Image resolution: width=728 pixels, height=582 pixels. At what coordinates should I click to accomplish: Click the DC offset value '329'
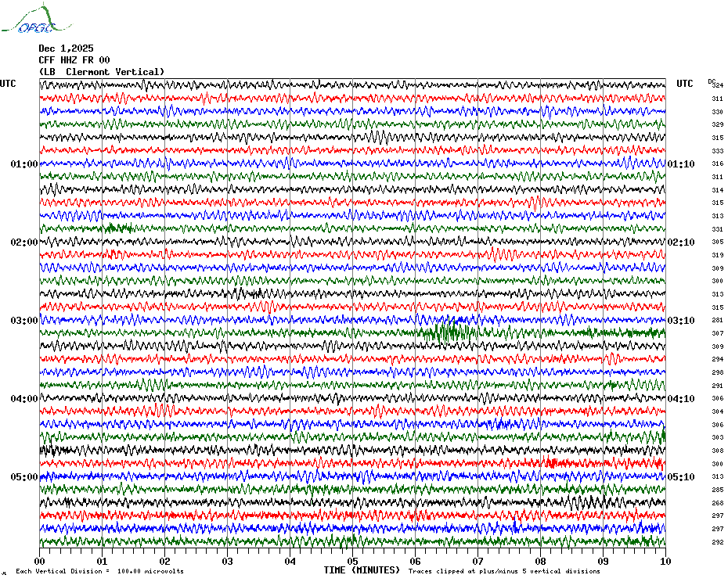click(718, 125)
